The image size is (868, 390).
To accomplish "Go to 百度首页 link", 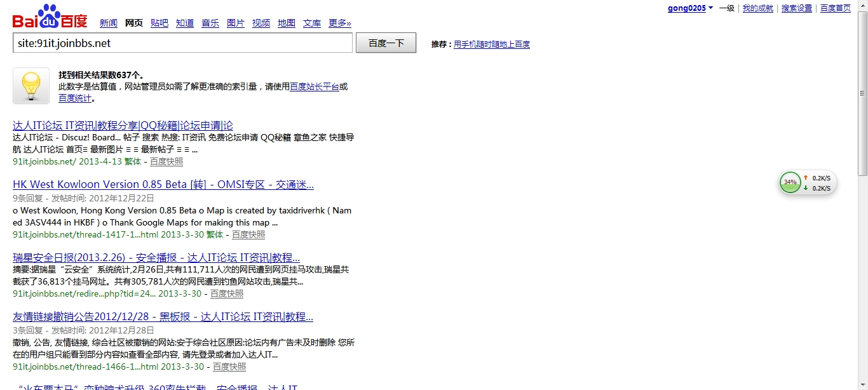I will coord(836,8).
